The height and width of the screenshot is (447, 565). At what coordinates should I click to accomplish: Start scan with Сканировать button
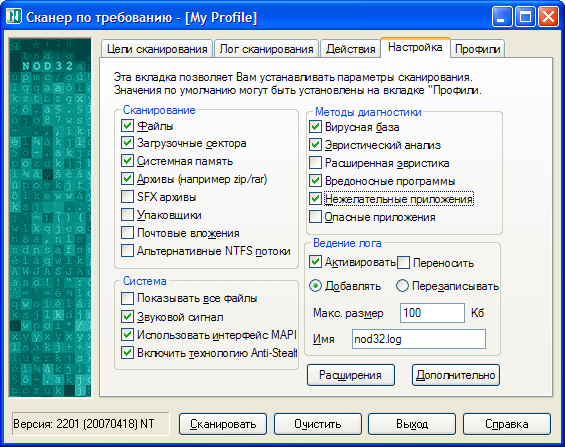(223, 424)
